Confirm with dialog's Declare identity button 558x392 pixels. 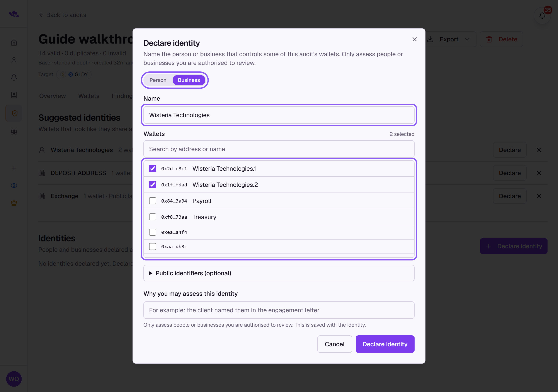(x=385, y=344)
